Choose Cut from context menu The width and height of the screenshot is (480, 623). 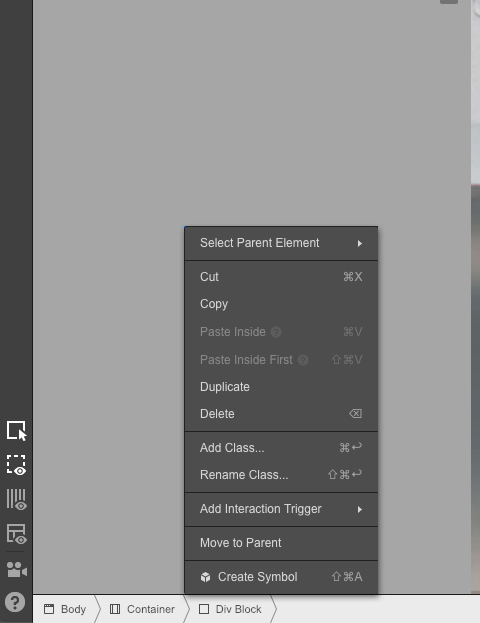[281, 277]
